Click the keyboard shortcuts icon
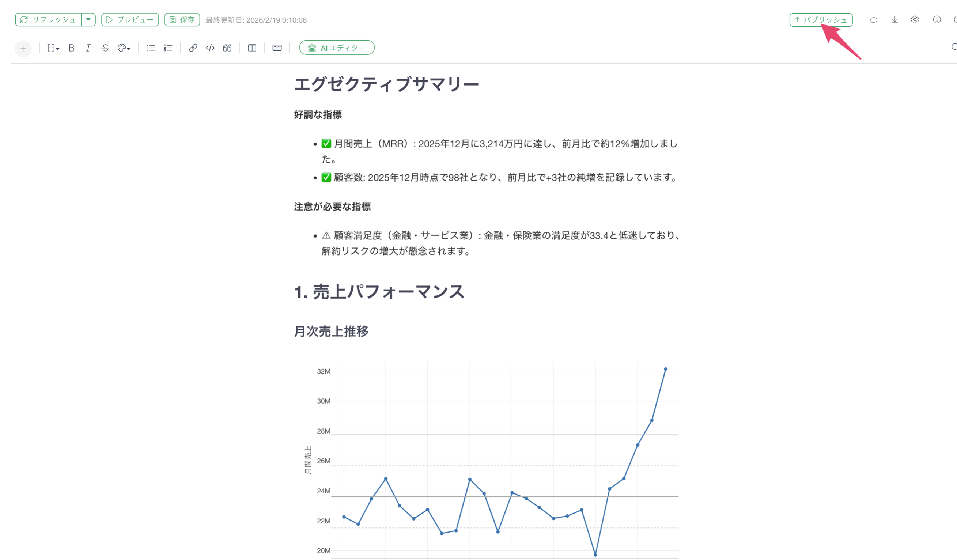The image size is (957, 560). tap(277, 48)
